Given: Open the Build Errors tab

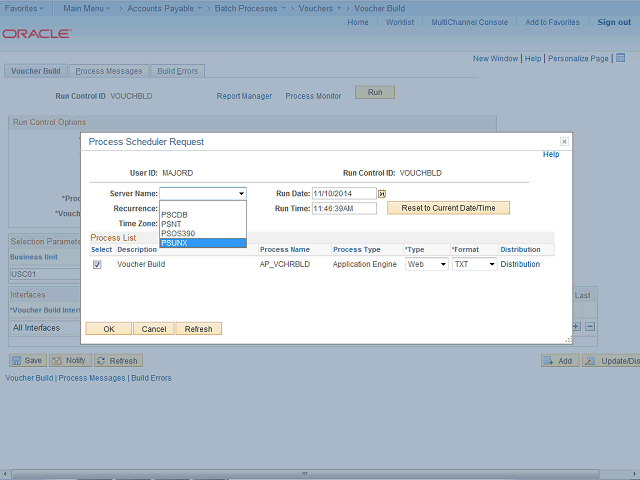Looking at the screenshot, I should 177,71.
